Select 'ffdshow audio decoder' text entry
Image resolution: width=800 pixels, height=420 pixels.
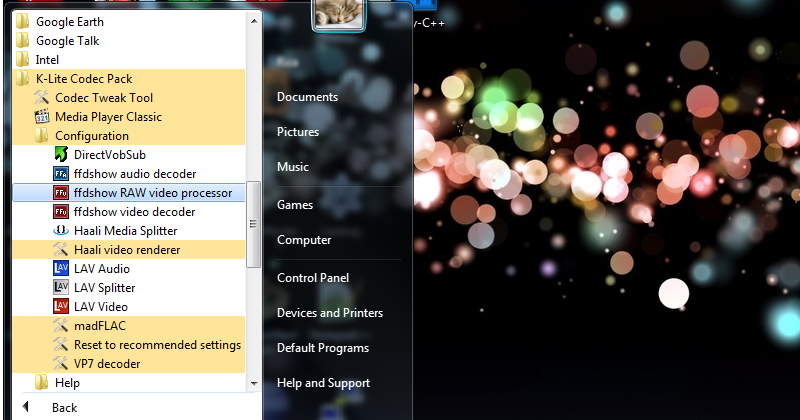coord(135,174)
